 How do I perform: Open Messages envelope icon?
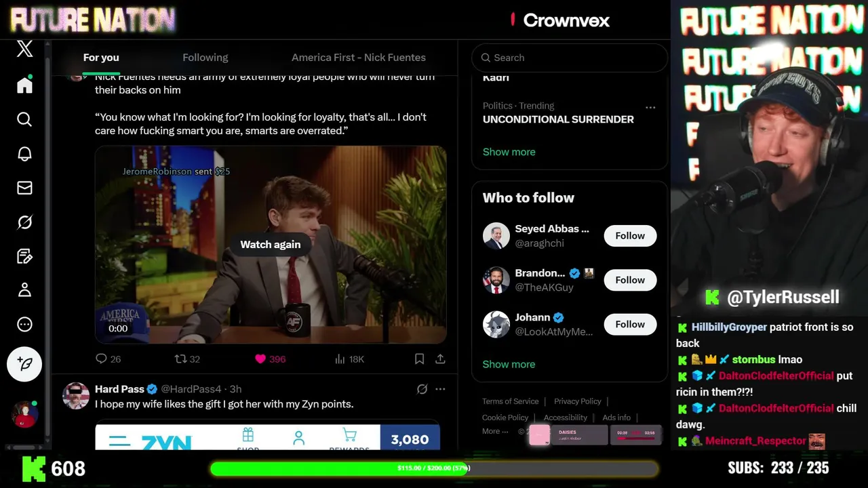[x=24, y=188]
